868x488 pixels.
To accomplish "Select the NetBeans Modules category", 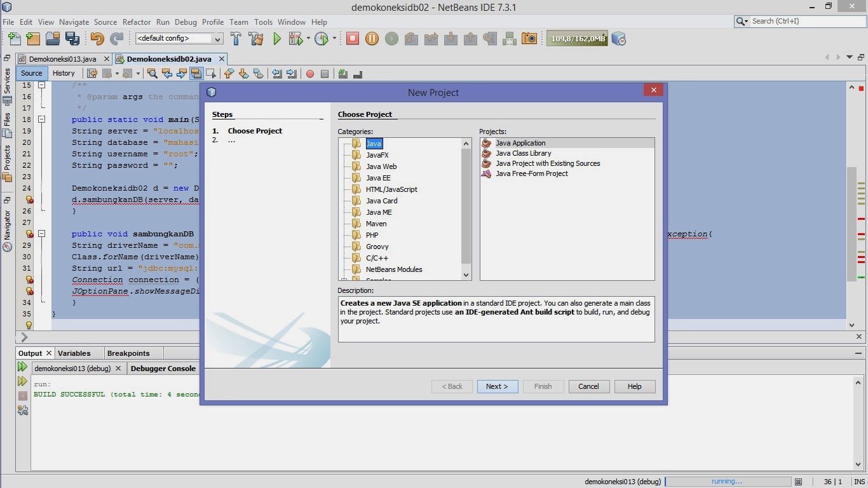I will pyautogui.click(x=394, y=269).
